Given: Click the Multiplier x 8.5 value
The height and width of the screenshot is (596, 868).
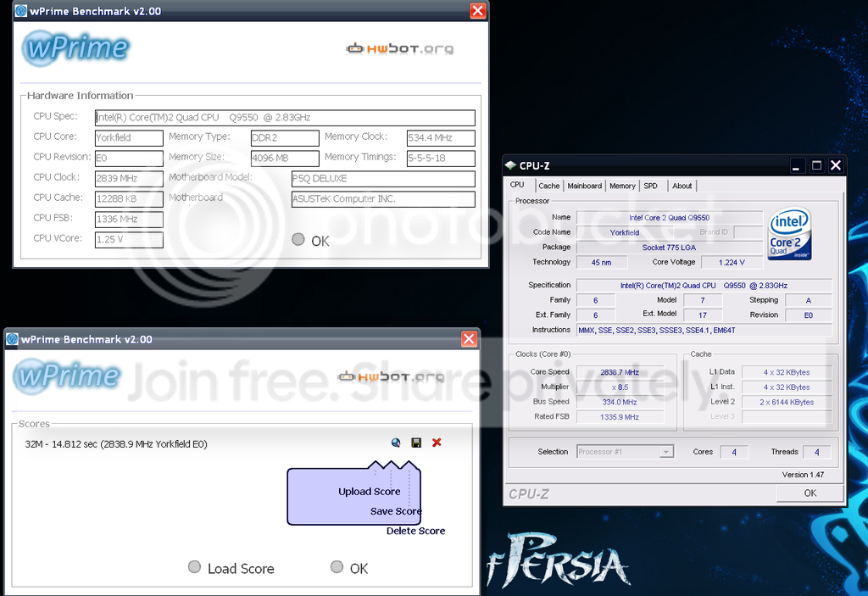Looking at the screenshot, I should (x=620, y=387).
